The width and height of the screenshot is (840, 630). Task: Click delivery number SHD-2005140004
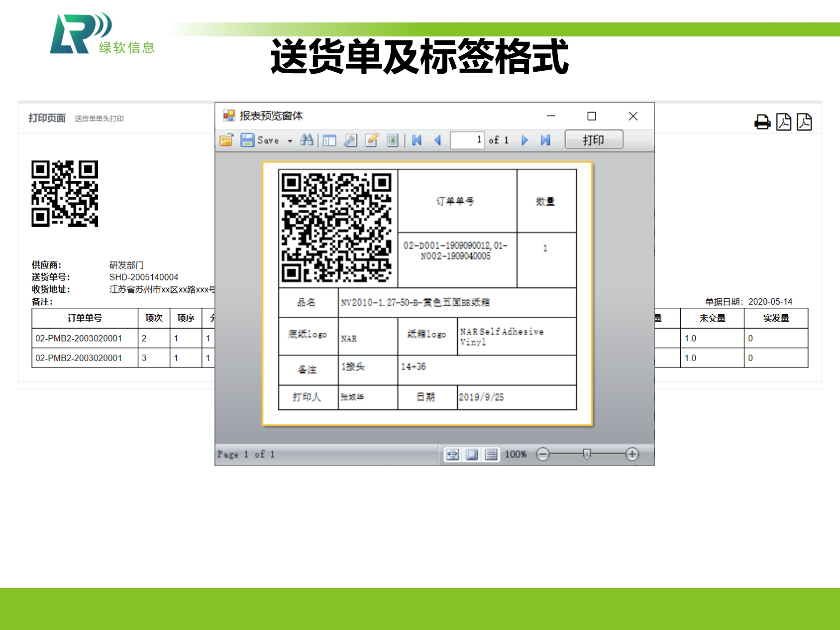[144, 277]
